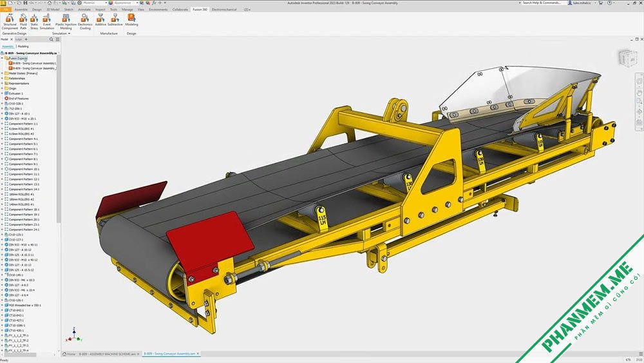This screenshot has width=644, height=363.
Task: Click the browser horizontal scrollbar
Action: pos(20,355)
